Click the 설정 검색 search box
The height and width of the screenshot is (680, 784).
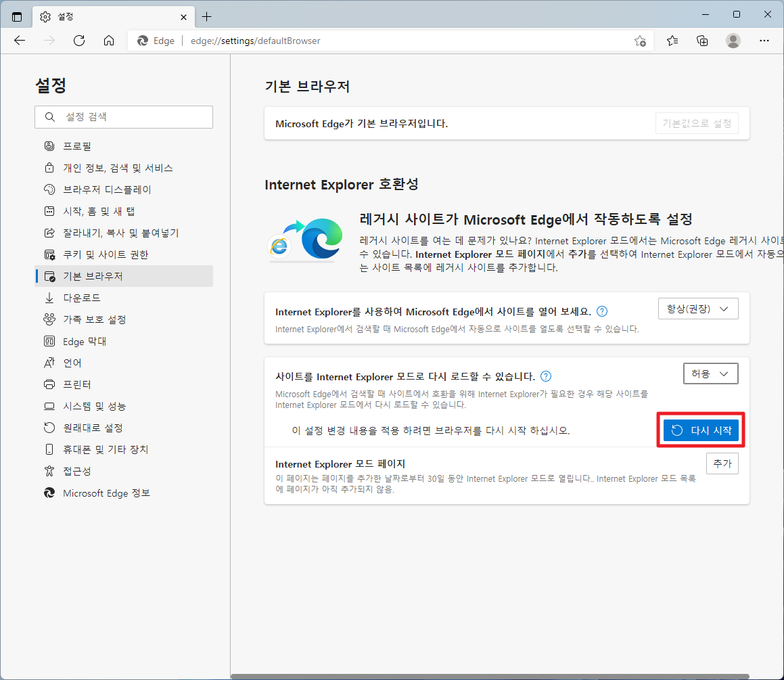tap(124, 117)
